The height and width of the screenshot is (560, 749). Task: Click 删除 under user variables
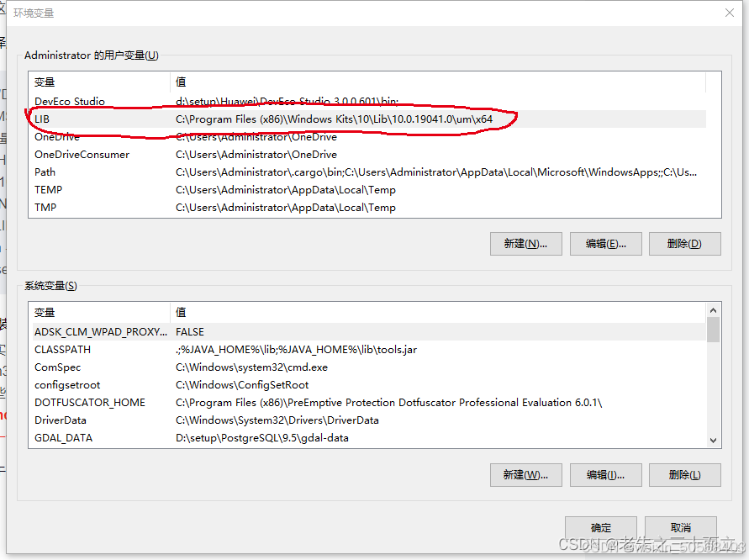(x=683, y=243)
